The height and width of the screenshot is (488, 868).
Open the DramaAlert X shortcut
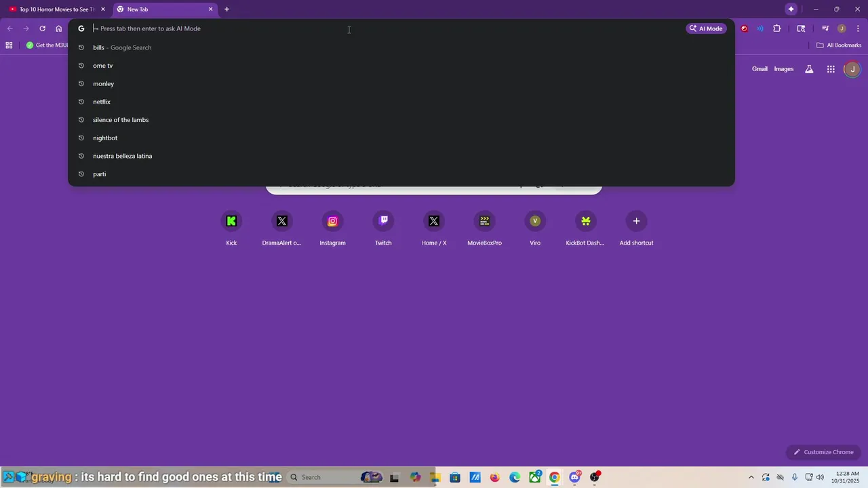coord(282,228)
